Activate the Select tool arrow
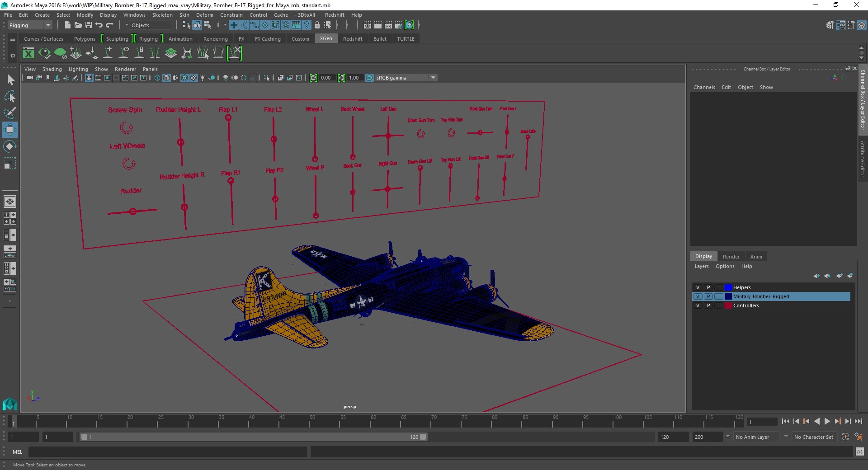The width and height of the screenshot is (868, 470). point(9,80)
